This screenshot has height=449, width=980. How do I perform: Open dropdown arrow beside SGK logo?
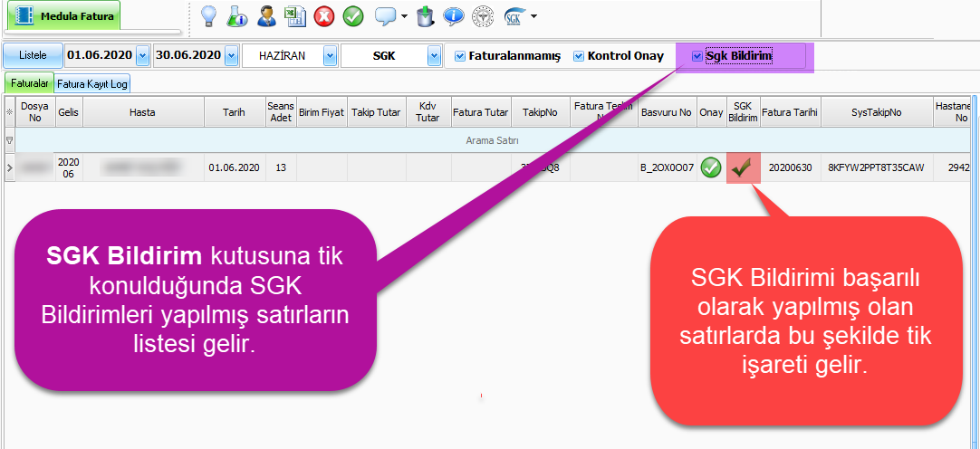(533, 16)
